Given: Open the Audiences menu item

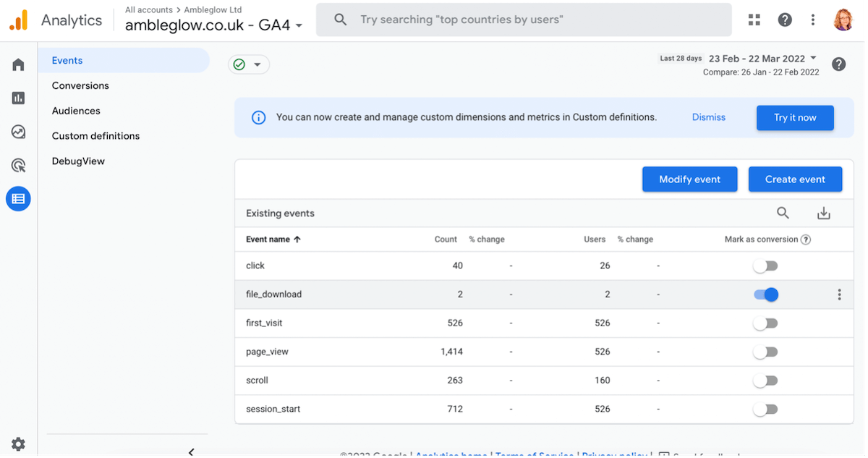Looking at the screenshot, I should 76,111.
